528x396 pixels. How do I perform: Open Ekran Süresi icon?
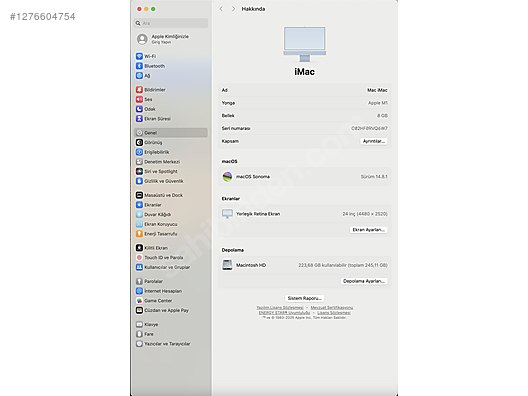[x=139, y=119]
